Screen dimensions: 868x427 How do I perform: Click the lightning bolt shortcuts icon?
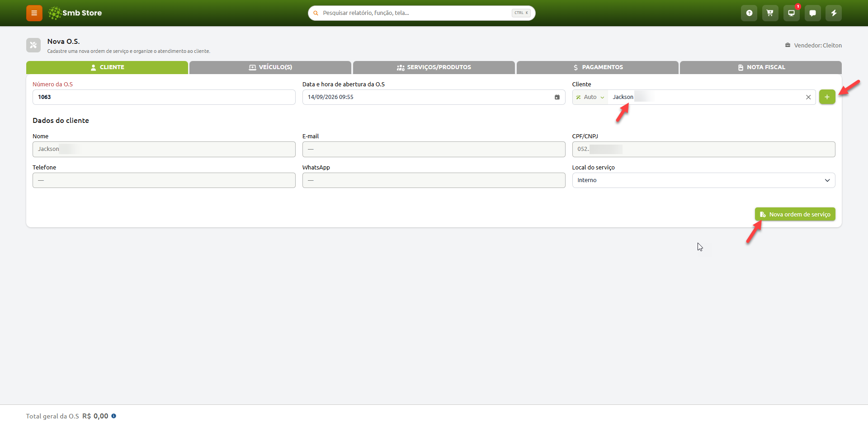[834, 13]
